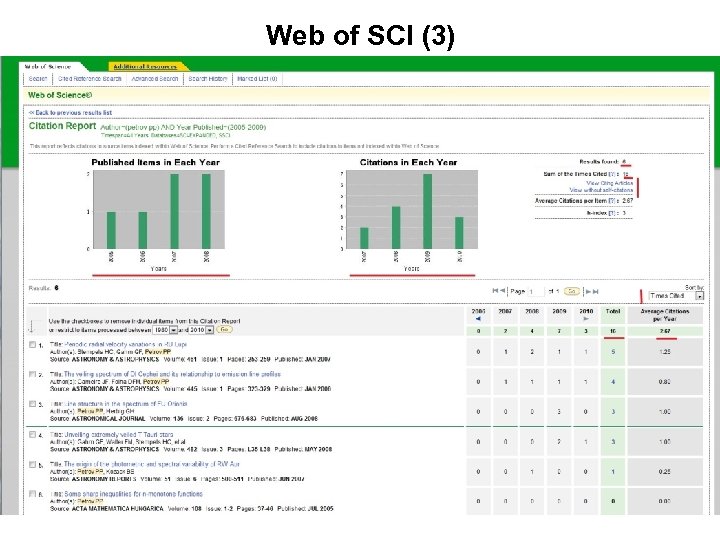The image size is (720, 540).
Task: Click source ACTA MATHEMATICA HUNGARICA text
Action: 118,509
